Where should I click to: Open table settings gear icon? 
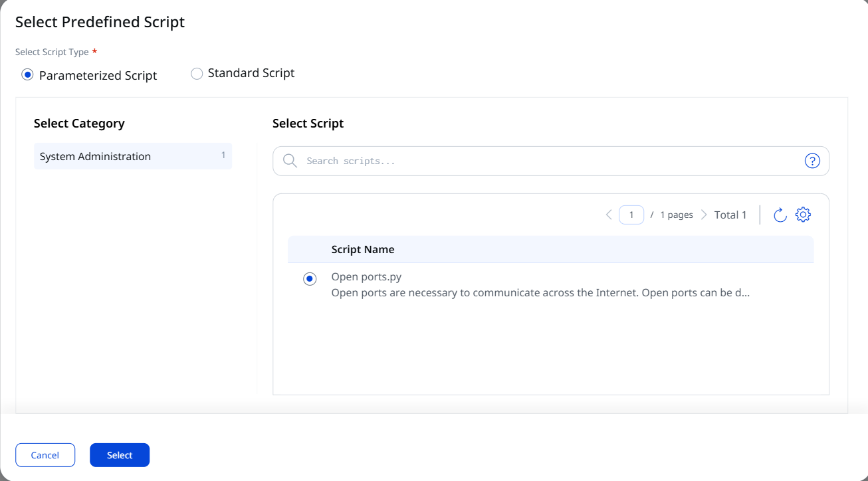pos(804,215)
